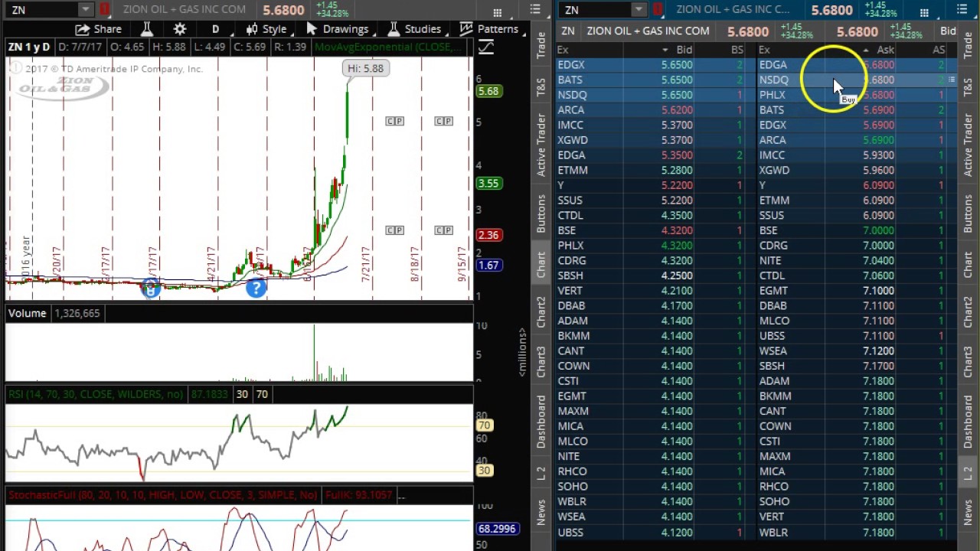Open Trade side tab in right pane
The height and width of the screenshot is (551, 980).
point(969,44)
